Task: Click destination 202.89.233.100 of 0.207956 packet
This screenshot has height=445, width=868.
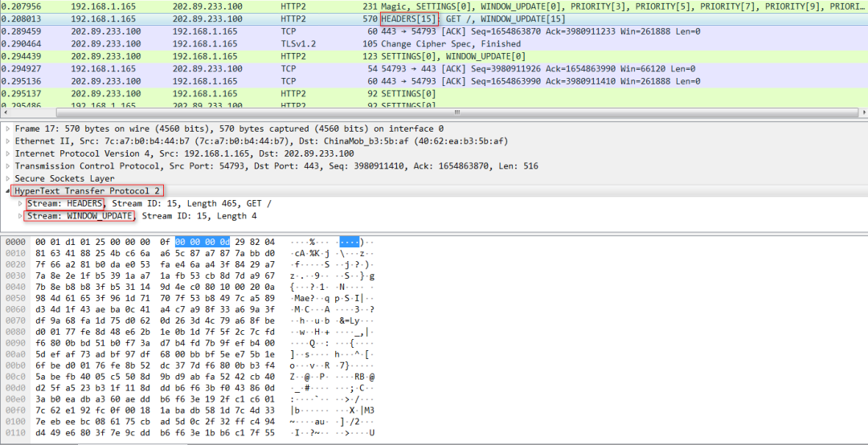Action: (207, 6)
